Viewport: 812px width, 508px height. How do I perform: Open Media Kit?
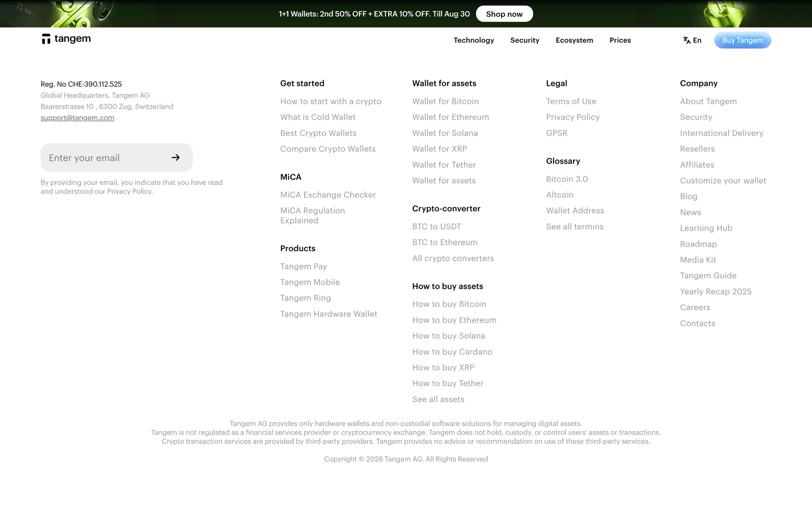click(x=698, y=260)
